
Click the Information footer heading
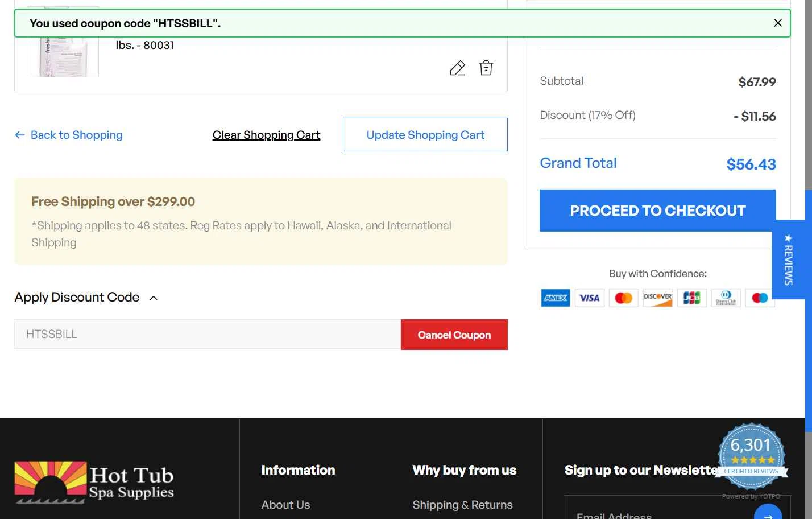coord(298,470)
